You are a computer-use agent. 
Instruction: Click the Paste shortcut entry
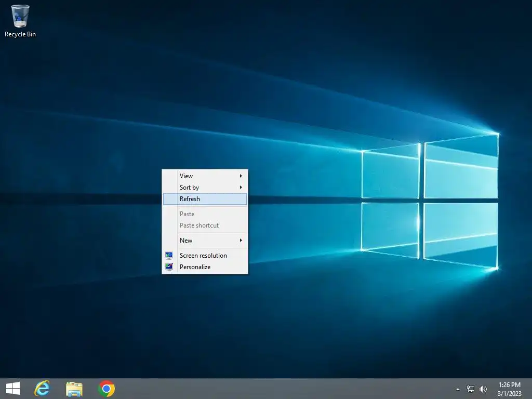(x=205, y=225)
